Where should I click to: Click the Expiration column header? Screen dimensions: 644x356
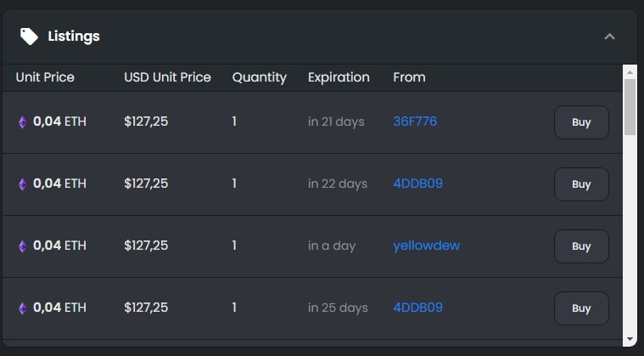click(x=339, y=77)
